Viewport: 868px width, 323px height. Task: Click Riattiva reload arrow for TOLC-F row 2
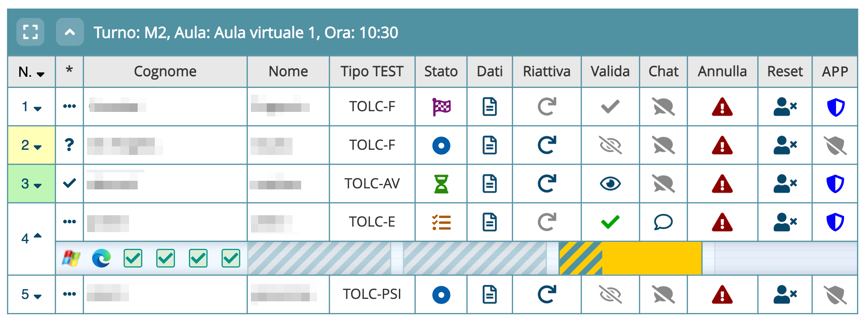click(x=547, y=145)
